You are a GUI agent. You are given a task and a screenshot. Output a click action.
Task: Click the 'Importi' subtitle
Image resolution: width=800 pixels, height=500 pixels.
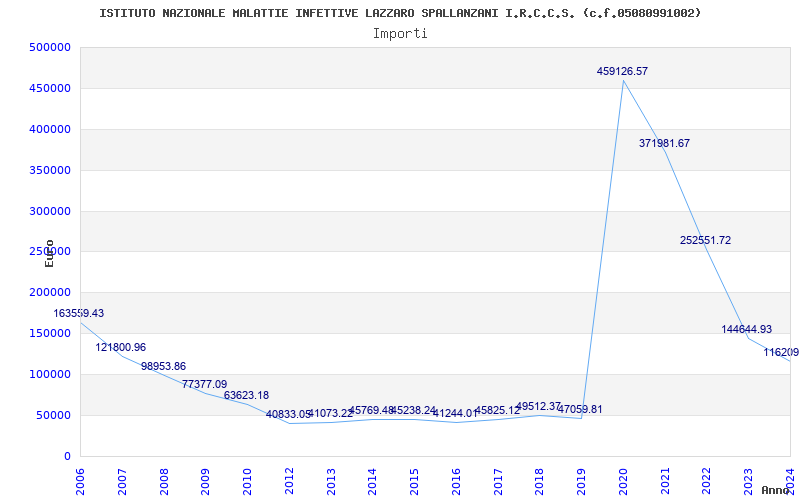400,34
